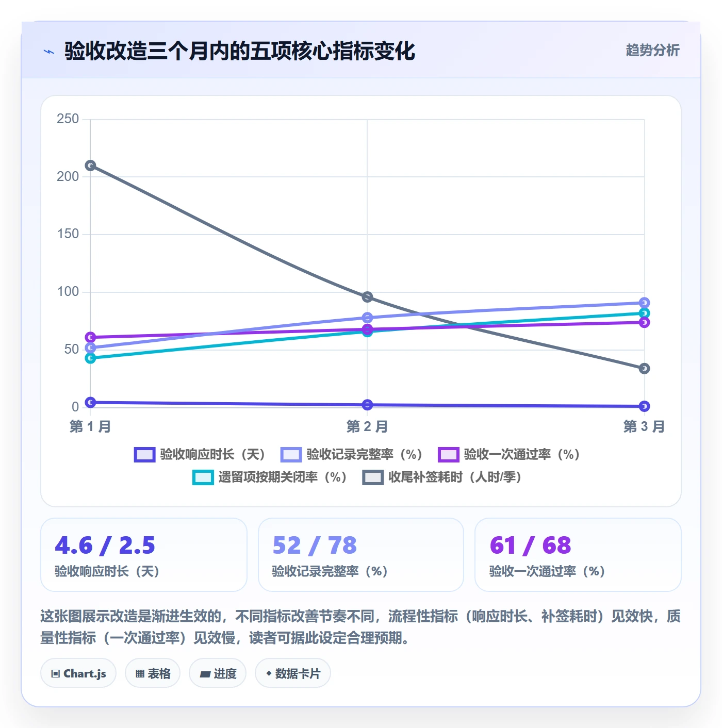Screen dimensions: 722x728
Task: Toggle the 收尾补签耗时（人时/季） legend swatch
Action: (373, 477)
